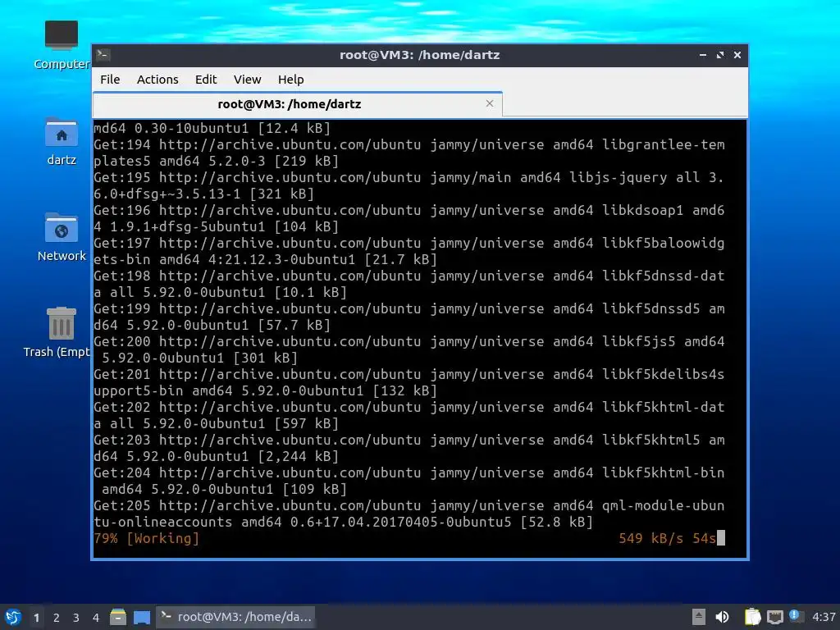The width and height of the screenshot is (840, 630).
Task: Open the network connection tray icon
Action: pyautogui.click(x=774, y=617)
